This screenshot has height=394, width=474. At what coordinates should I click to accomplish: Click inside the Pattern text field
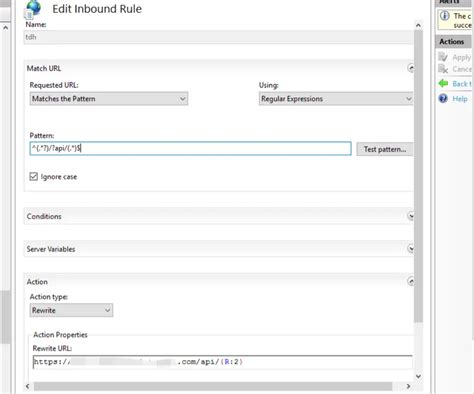[190, 148]
